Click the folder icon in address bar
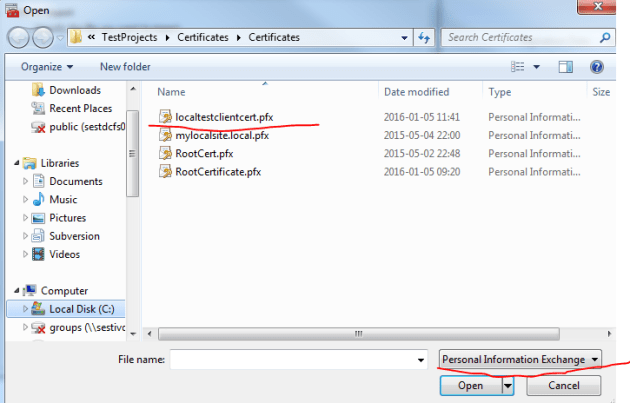This screenshot has width=630, height=403. 76,37
